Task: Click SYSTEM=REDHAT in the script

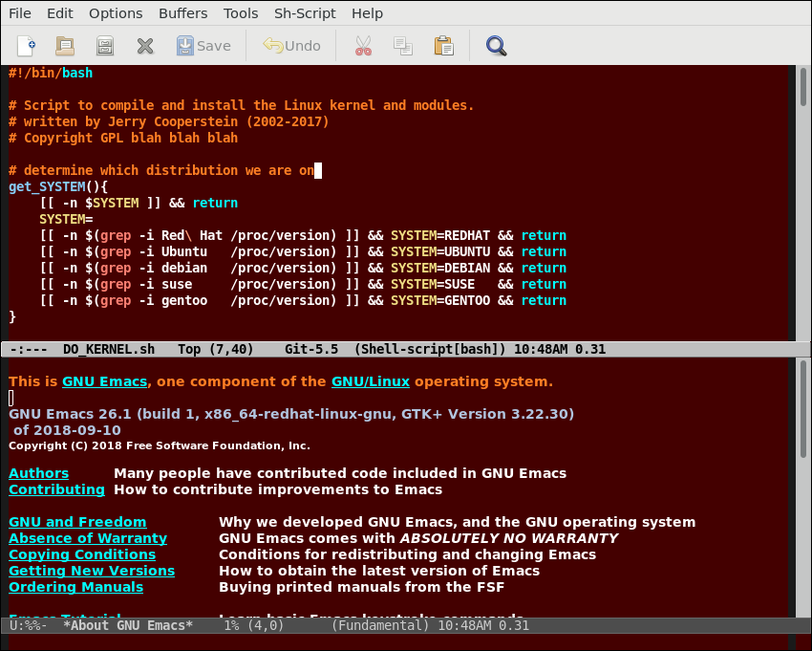Action: [x=440, y=235]
